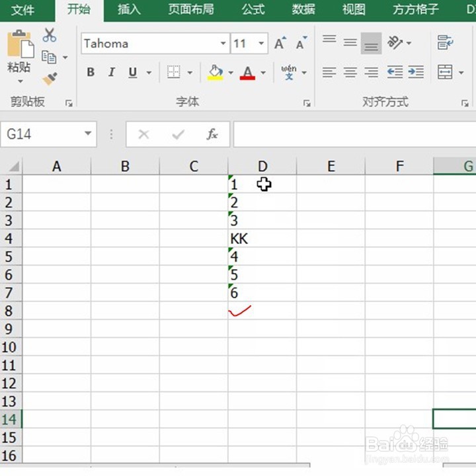Apply red font color
This screenshot has height=476, width=476.
[x=247, y=73]
